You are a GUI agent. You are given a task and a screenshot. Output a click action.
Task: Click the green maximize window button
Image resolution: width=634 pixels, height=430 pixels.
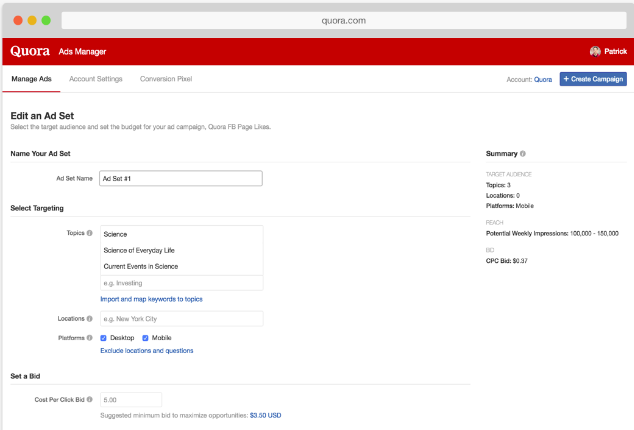46,20
